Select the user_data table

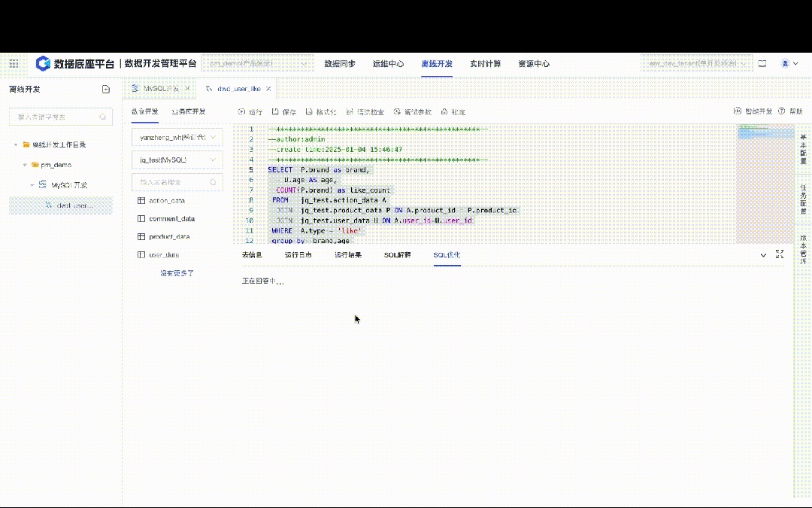click(164, 255)
